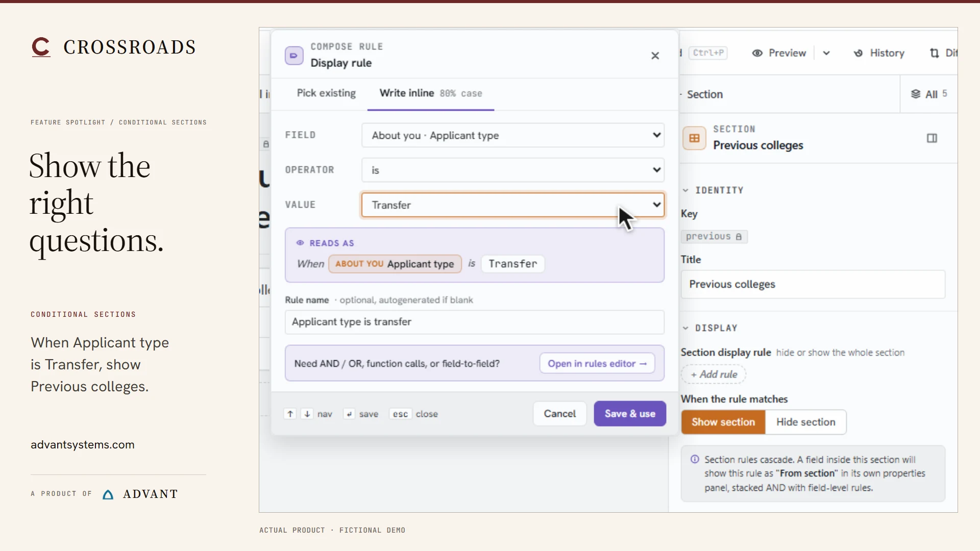Open the Value dropdown Transfer
The height and width of the screenshot is (551, 980).
(513, 205)
